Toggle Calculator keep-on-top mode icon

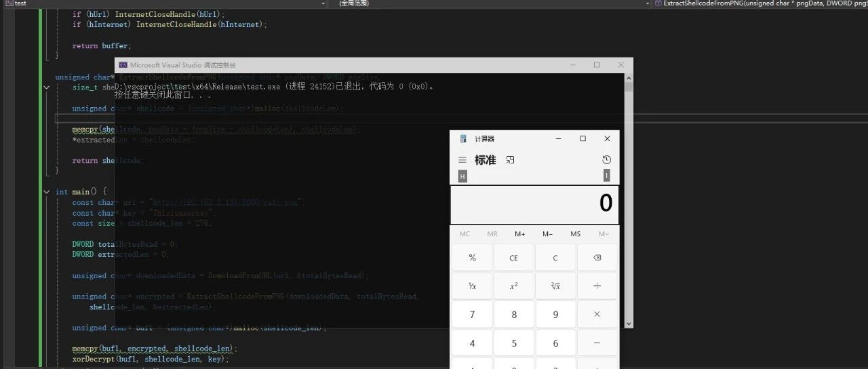click(x=511, y=160)
